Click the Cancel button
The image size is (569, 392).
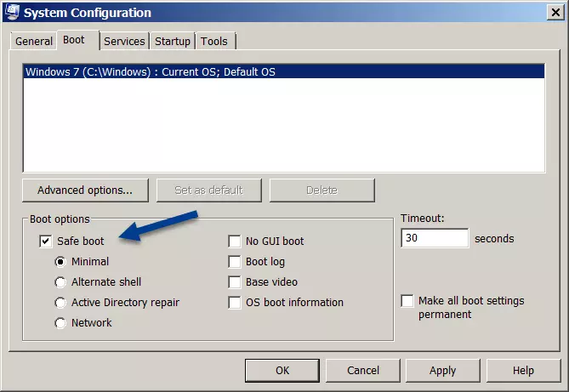[x=363, y=371]
